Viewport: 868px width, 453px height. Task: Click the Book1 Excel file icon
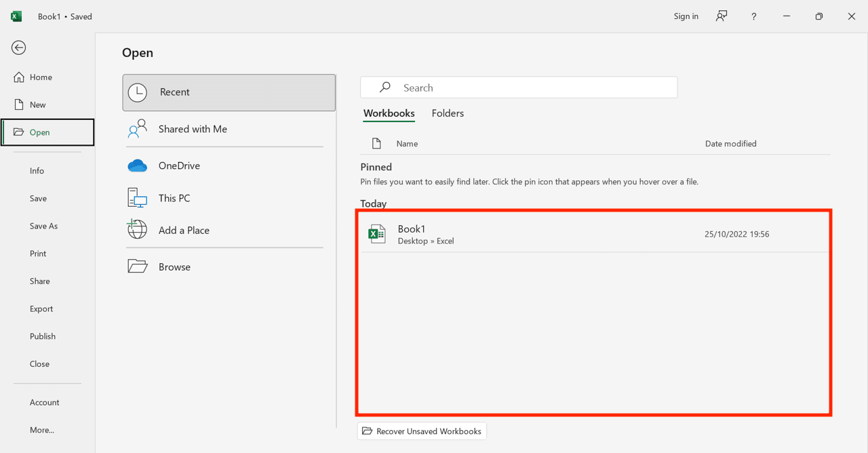pos(377,234)
